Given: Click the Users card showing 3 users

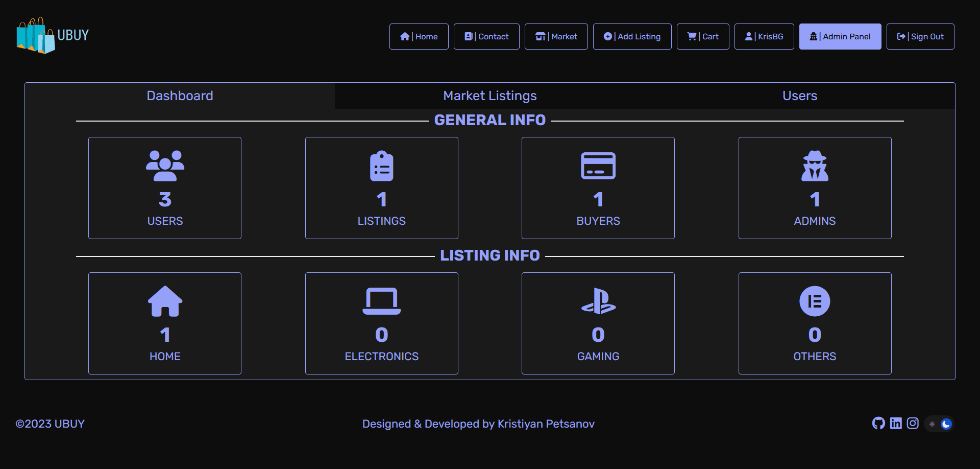Looking at the screenshot, I should tap(164, 187).
